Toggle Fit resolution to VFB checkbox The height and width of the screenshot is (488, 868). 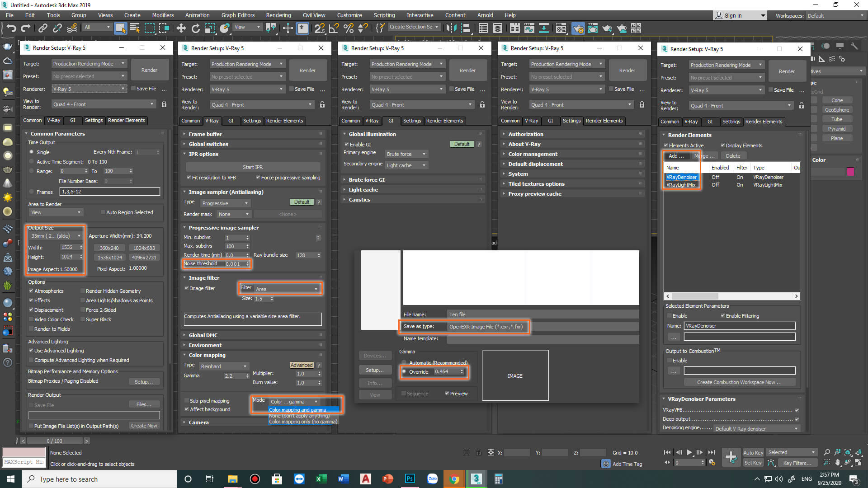click(x=189, y=178)
